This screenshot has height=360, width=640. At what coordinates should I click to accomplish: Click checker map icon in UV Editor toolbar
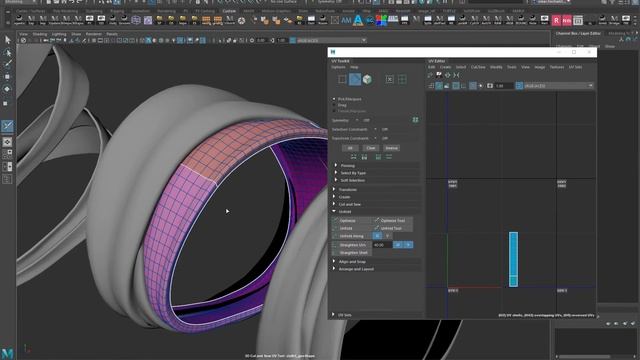439,75
